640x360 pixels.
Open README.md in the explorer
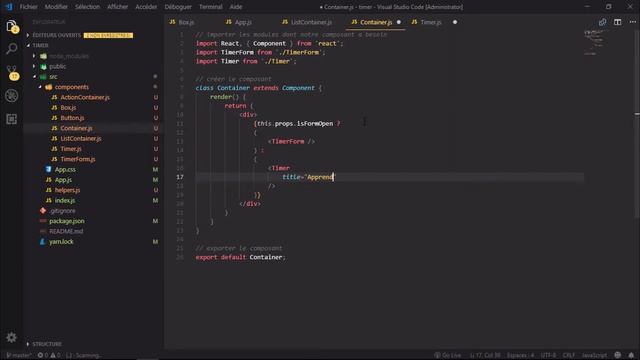click(66, 231)
